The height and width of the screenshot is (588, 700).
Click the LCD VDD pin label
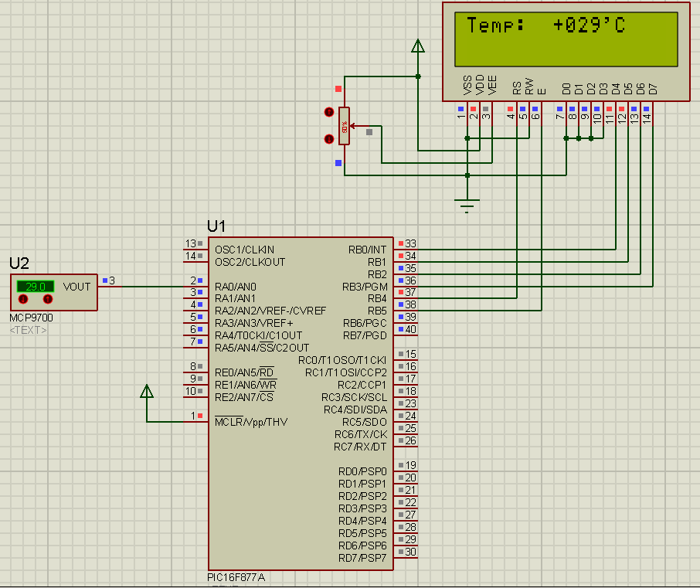(480, 85)
